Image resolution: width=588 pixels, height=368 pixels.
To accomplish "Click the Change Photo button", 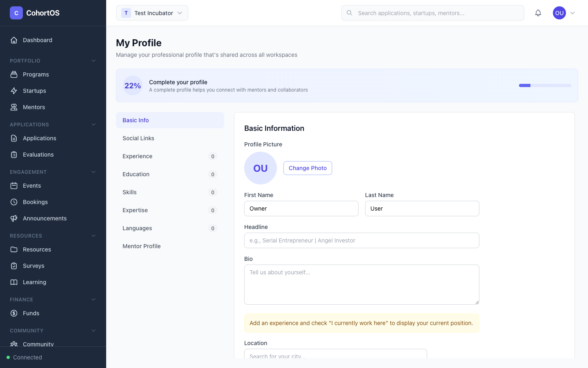I will point(307,168).
